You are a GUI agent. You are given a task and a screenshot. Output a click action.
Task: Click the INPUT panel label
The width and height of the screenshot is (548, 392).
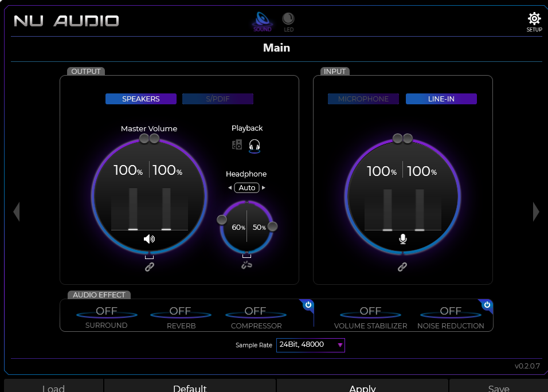point(335,71)
